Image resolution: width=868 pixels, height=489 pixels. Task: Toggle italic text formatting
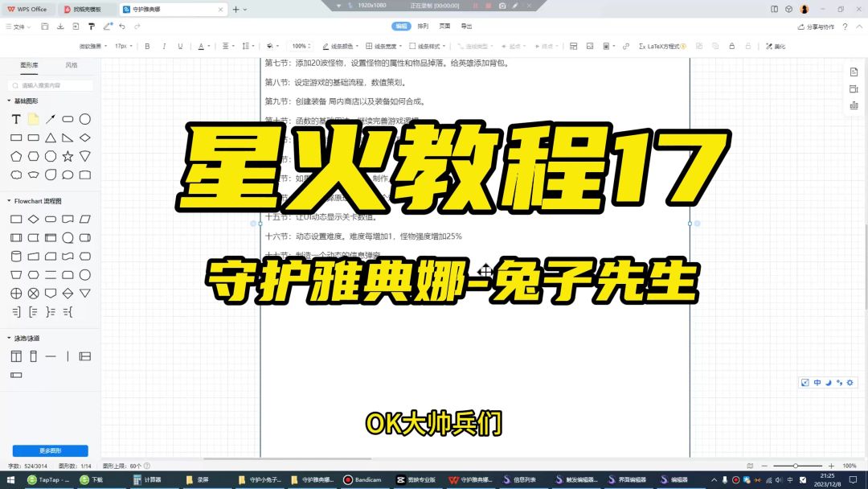pos(164,47)
